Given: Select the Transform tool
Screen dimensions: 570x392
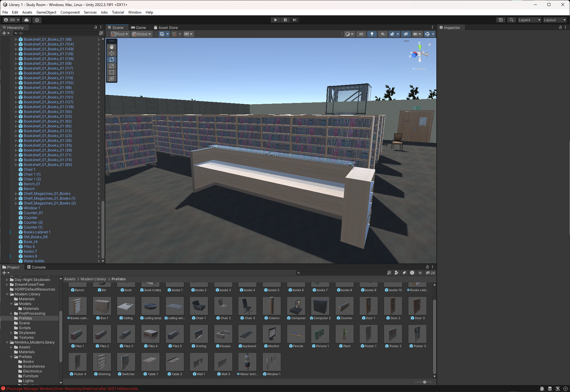Looking at the screenshot, I should pyautogui.click(x=112, y=79).
